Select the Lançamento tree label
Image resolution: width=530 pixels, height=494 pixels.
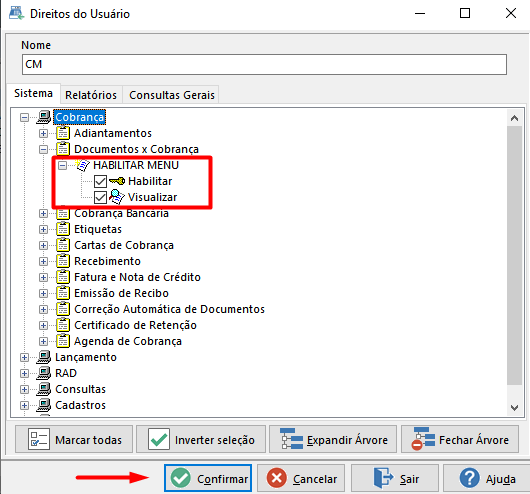[x=86, y=357]
